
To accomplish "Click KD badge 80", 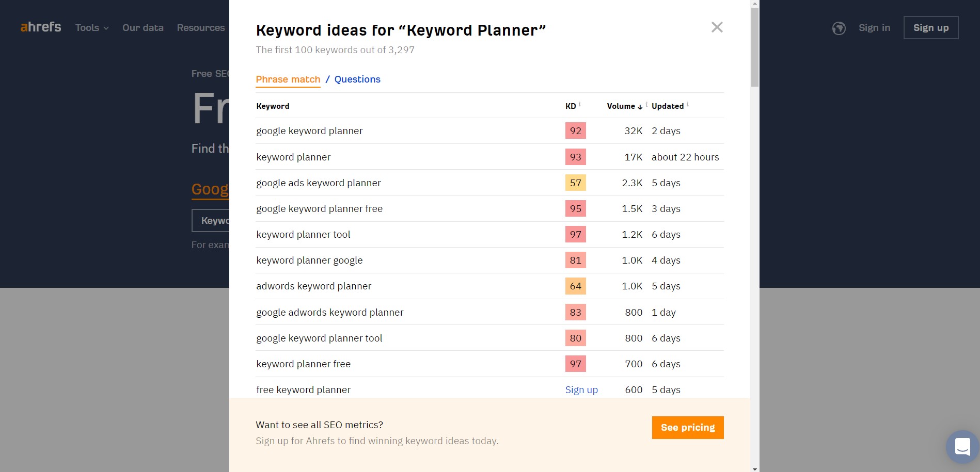I will point(576,338).
